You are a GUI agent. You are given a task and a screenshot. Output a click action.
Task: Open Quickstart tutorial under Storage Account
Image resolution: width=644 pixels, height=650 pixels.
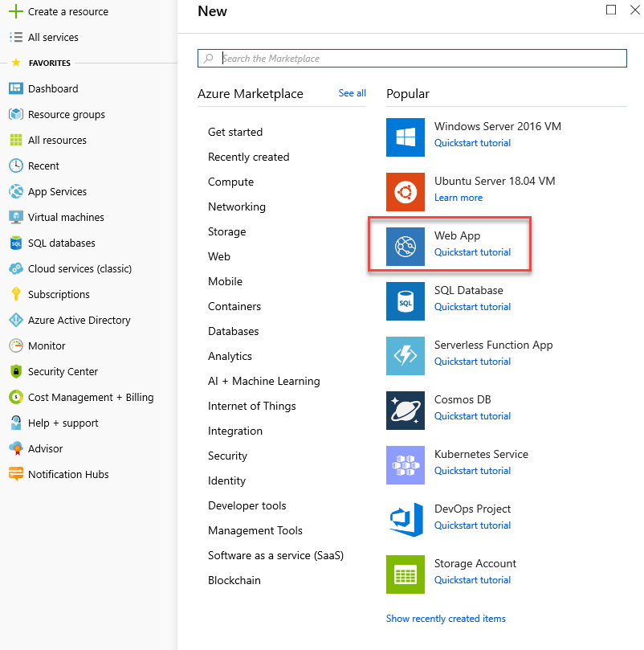point(472,580)
